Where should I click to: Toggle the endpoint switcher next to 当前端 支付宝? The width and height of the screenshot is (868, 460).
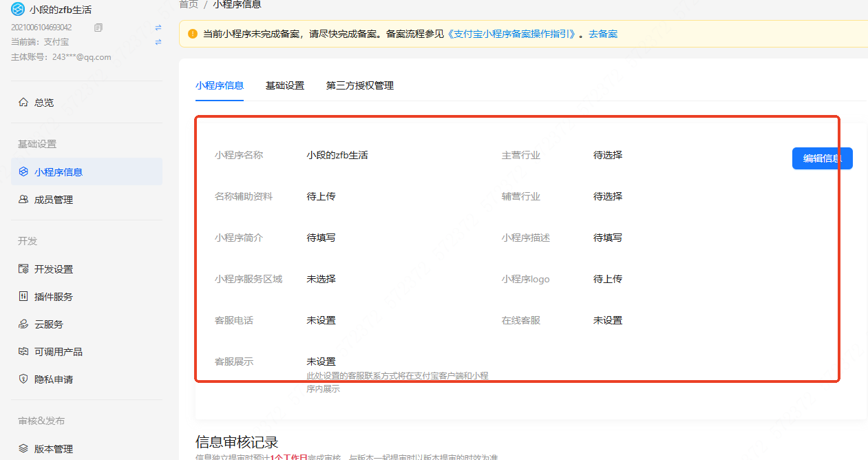click(158, 41)
